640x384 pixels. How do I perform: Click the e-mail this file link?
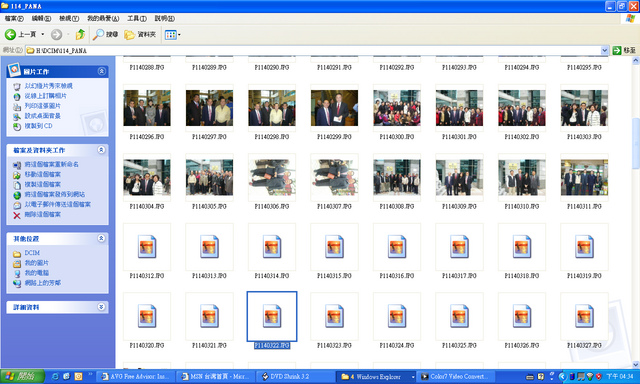click(58, 204)
